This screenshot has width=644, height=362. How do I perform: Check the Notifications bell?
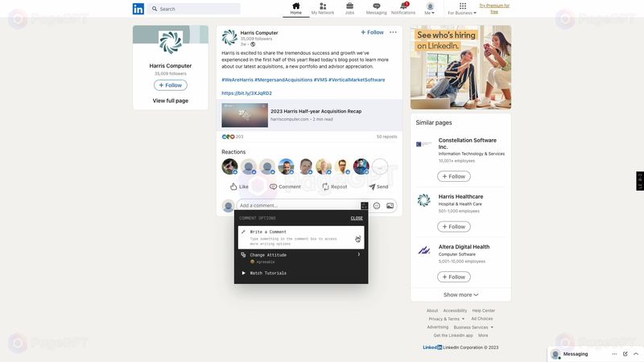(403, 9)
